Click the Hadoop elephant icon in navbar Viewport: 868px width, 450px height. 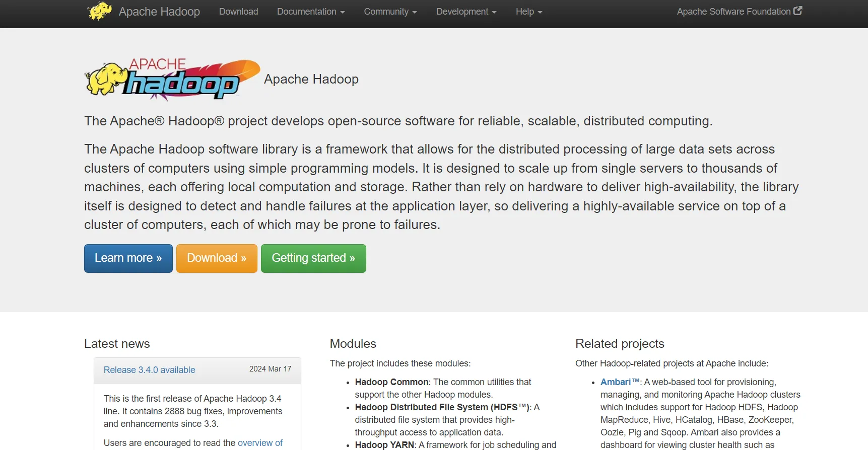pos(100,11)
